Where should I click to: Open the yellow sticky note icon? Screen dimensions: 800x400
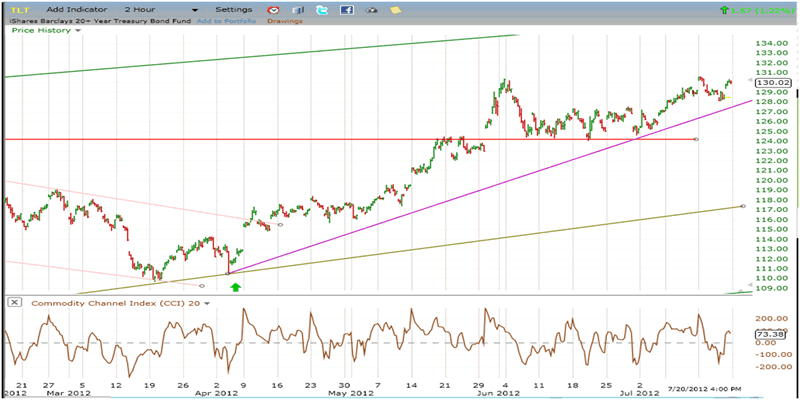[x=396, y=9]
